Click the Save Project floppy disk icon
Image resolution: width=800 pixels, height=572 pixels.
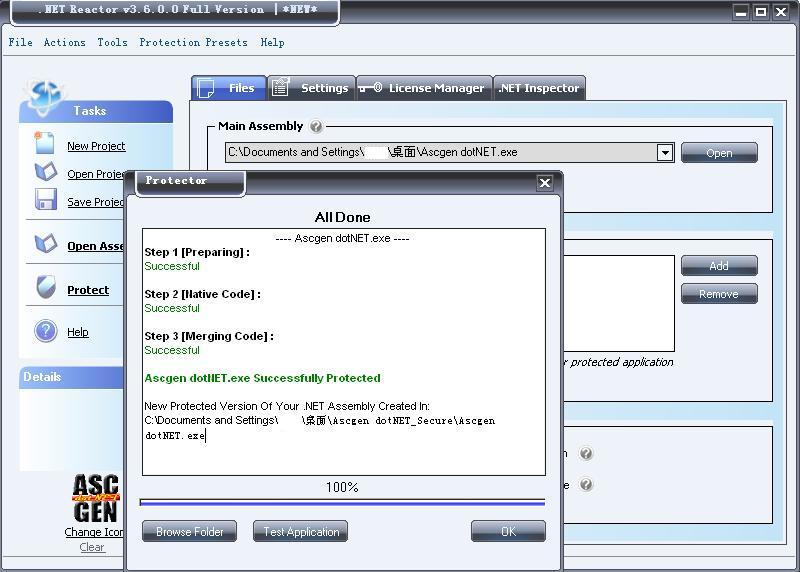(45, 200)
